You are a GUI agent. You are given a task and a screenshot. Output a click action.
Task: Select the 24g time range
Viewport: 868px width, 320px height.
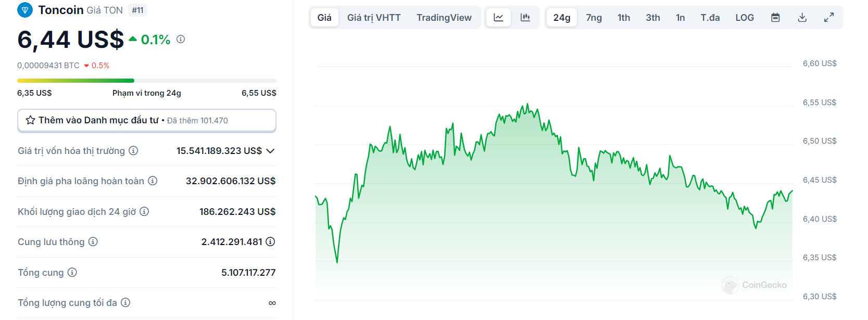pyautogui.click(x=562, y=18)
